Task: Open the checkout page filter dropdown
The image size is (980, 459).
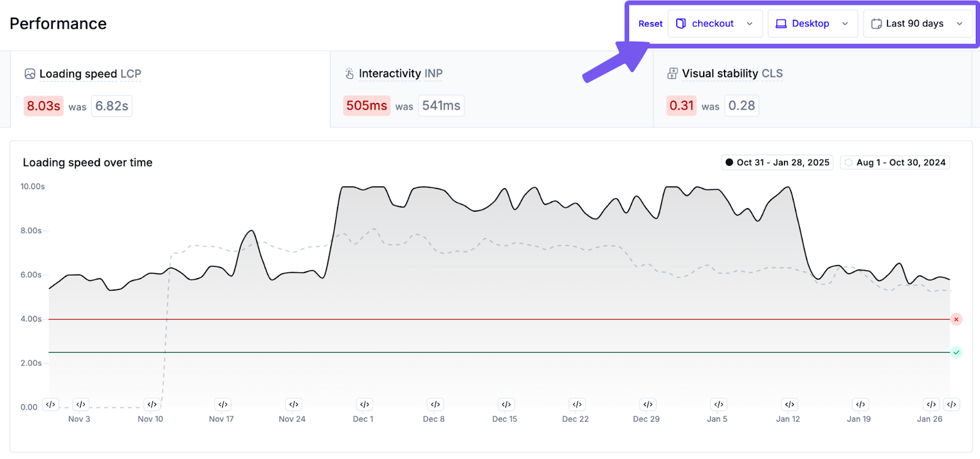Action: [x=714, y=24]
